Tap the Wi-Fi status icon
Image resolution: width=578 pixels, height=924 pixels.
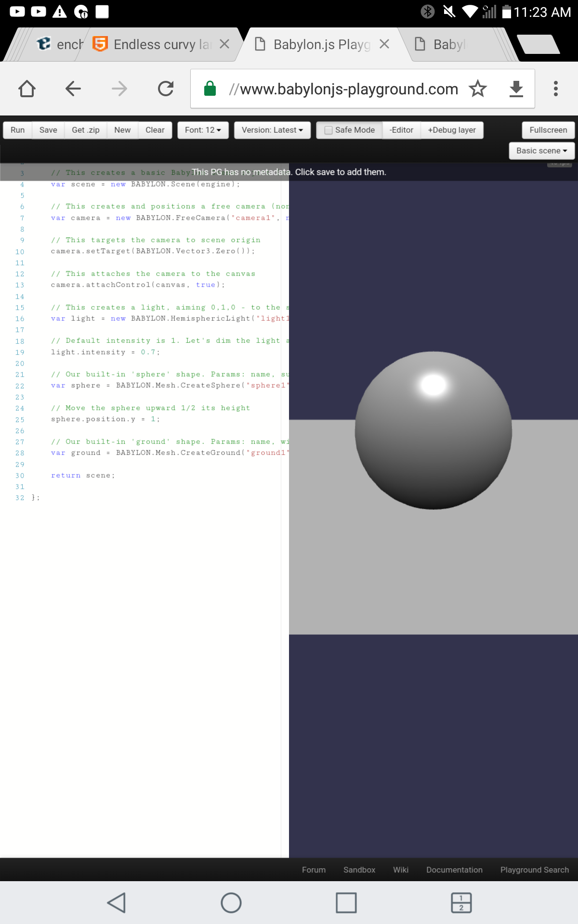[470, 12]
